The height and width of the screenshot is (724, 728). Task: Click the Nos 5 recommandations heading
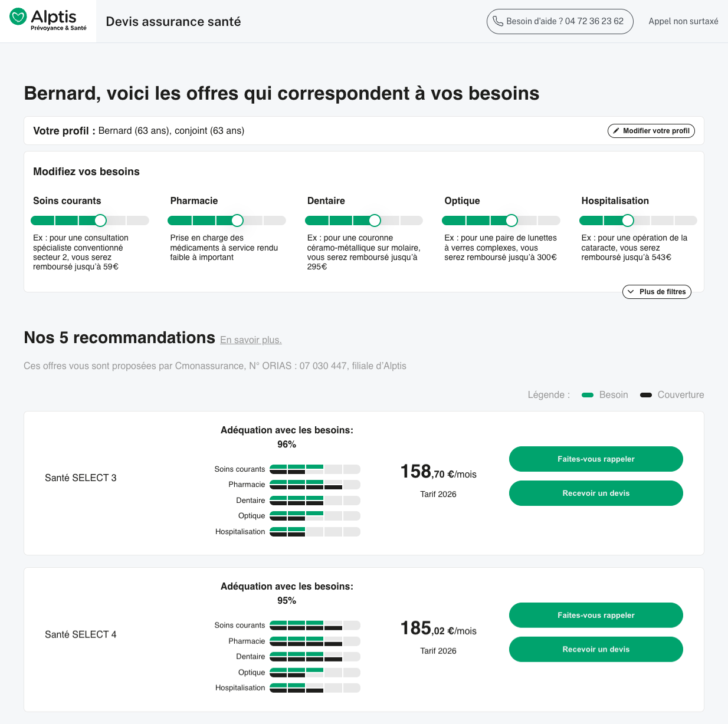[120, 338]
